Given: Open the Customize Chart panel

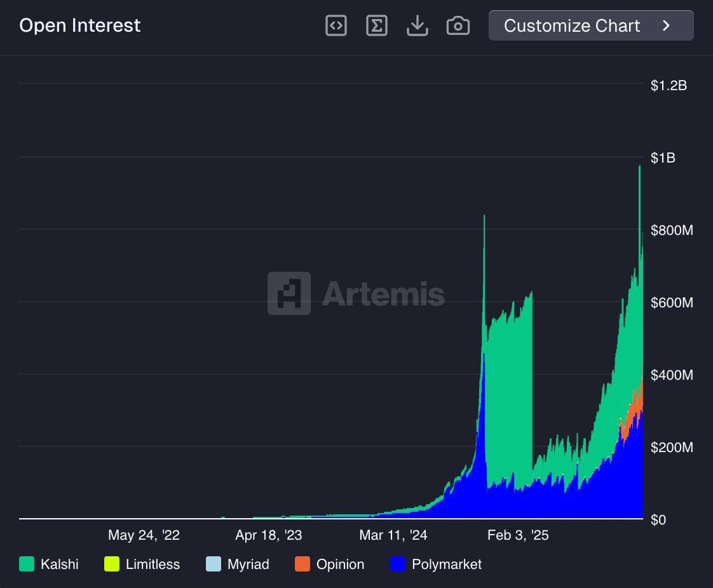Looking at the screenshot, I should [x=591, y=25].
